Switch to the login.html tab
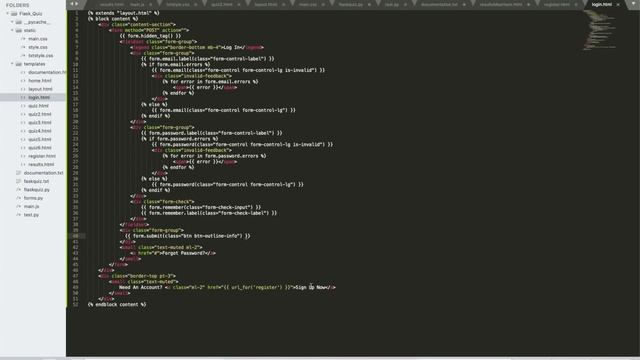This screenshot has width=640, height=360. [x=604, y=4]
